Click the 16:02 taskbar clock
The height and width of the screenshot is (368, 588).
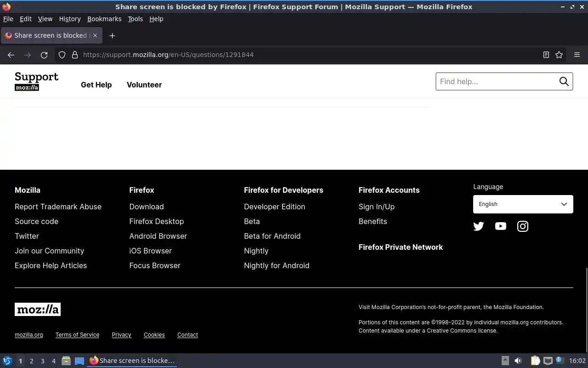[x=577, y=361]
